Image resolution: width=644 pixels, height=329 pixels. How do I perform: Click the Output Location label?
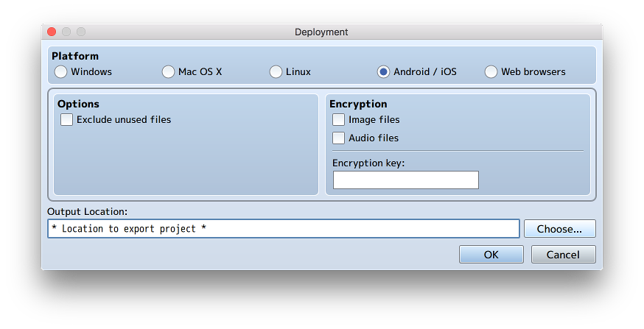pyautogui.click(x=87, y=212)
